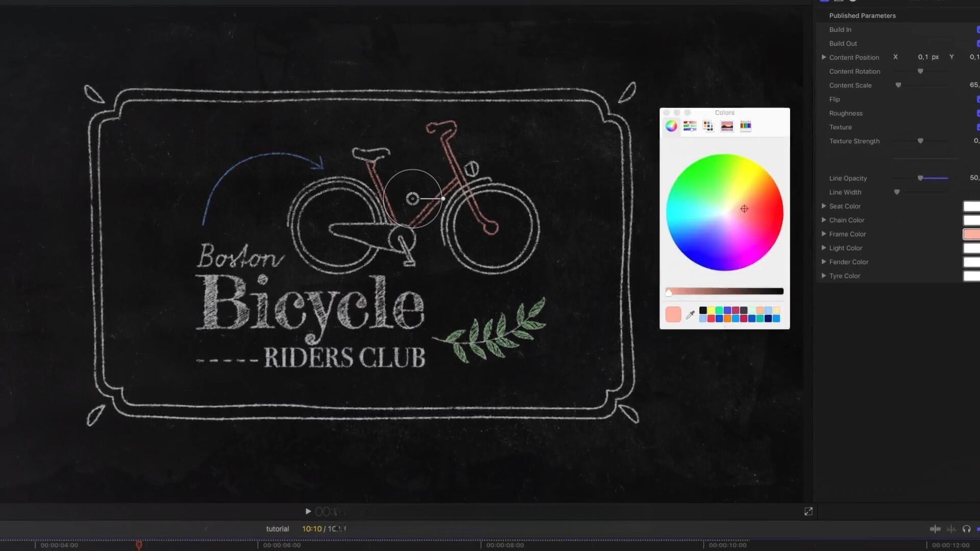This screenshot has height=551, width=980.
Task: Activate the eyedropper color sampler
Action: click(690, 315)
